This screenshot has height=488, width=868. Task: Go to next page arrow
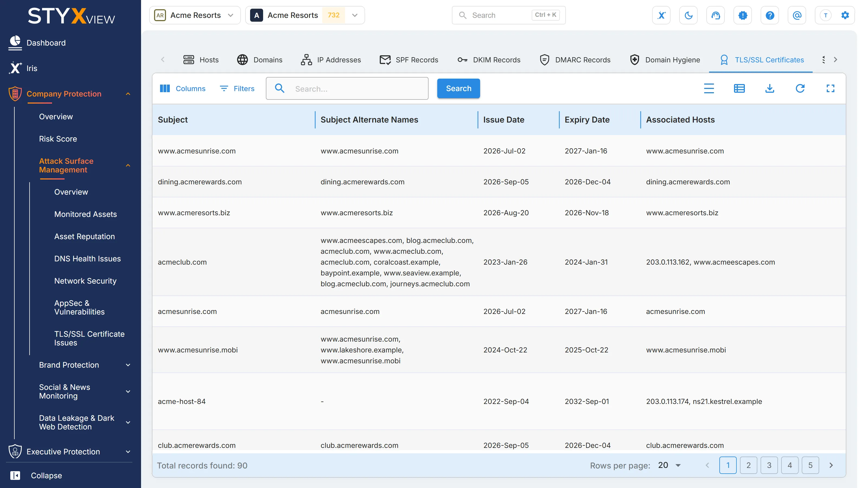(831, 465)
